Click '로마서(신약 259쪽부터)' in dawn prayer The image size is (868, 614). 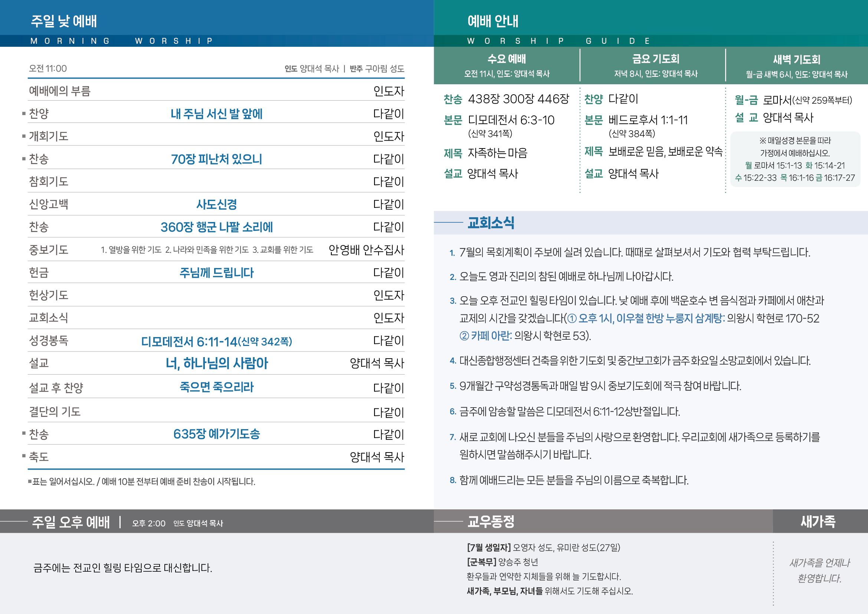807,100
